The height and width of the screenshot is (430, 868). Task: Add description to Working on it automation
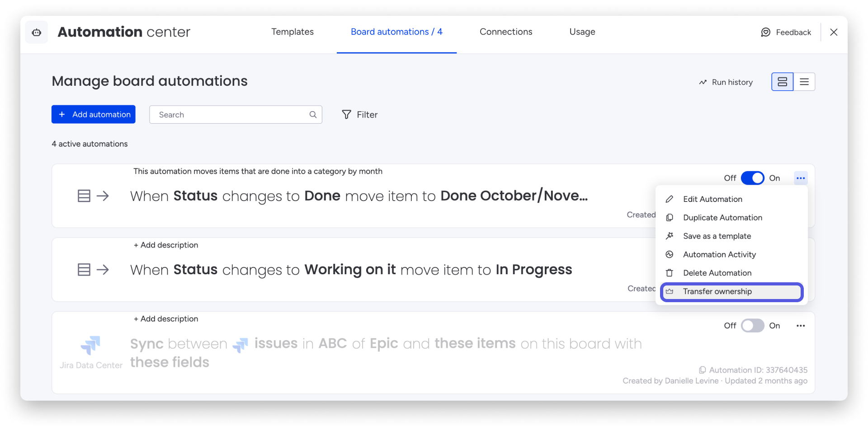[166, 245]
